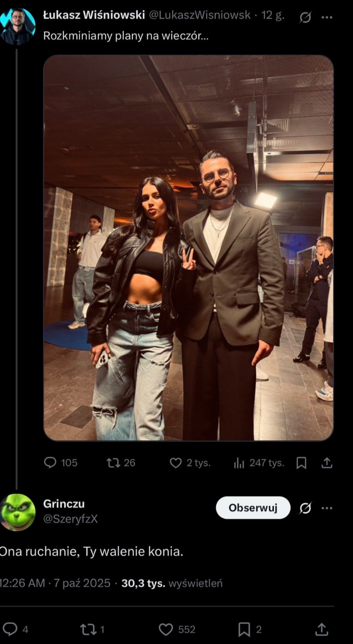This screenshot has width=353, height=644.
Task: Open more options menu on the Grinczu reply
Action: [327, 508]
